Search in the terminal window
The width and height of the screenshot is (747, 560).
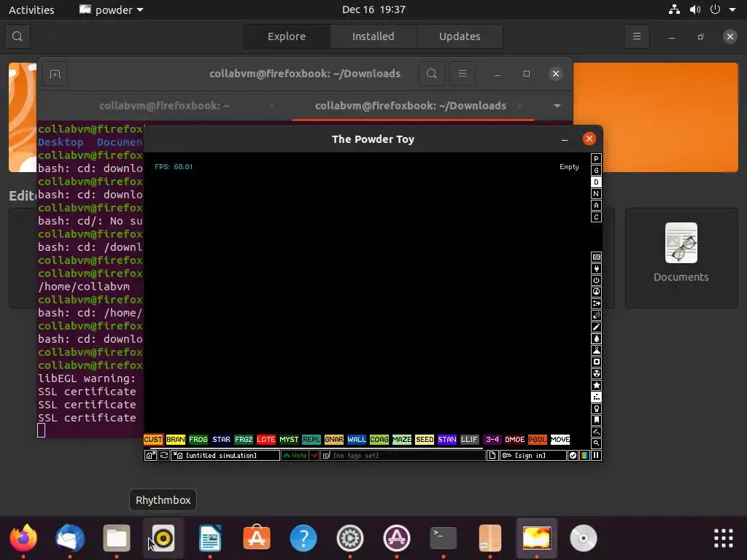tap(432, 74)
